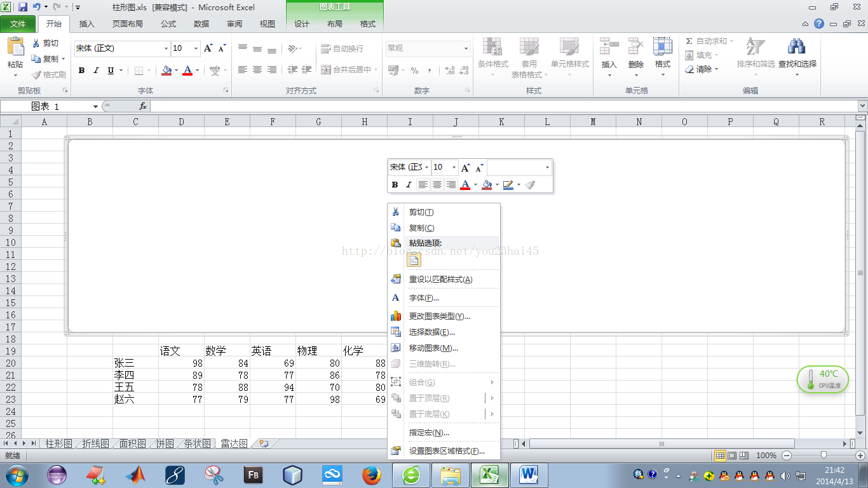Click the Format Painter brush in the ribbon
This screenshot has width=868, height=488.
(x=36, y=74)
